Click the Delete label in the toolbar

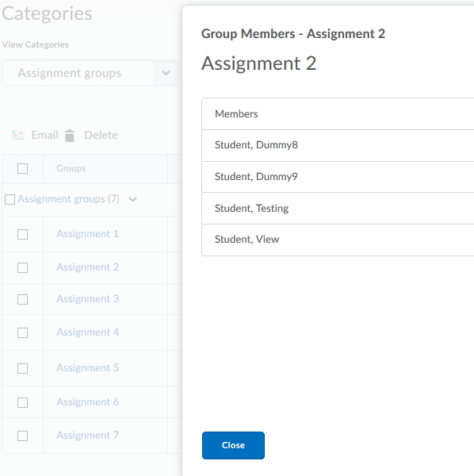(101, 135)
